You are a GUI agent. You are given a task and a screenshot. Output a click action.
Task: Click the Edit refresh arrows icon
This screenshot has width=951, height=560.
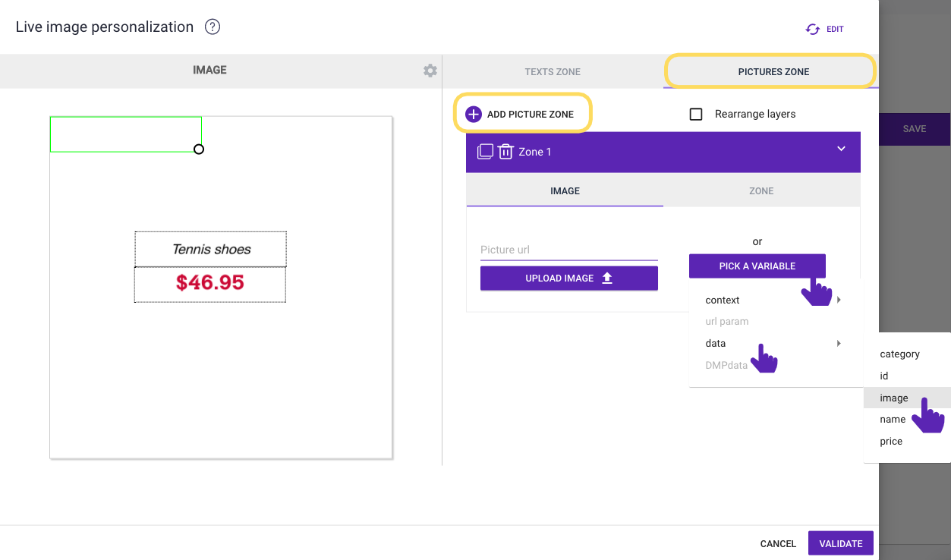[813, 29]
